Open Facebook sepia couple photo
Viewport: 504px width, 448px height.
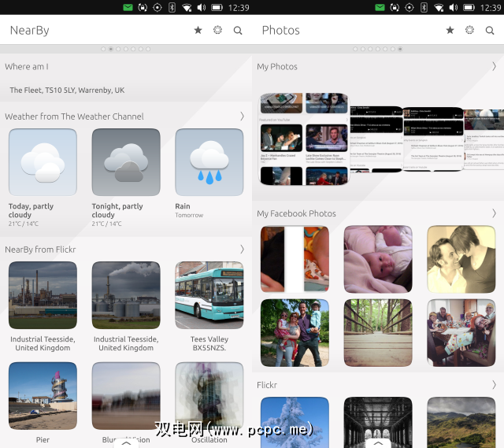(x=461, y=259)
